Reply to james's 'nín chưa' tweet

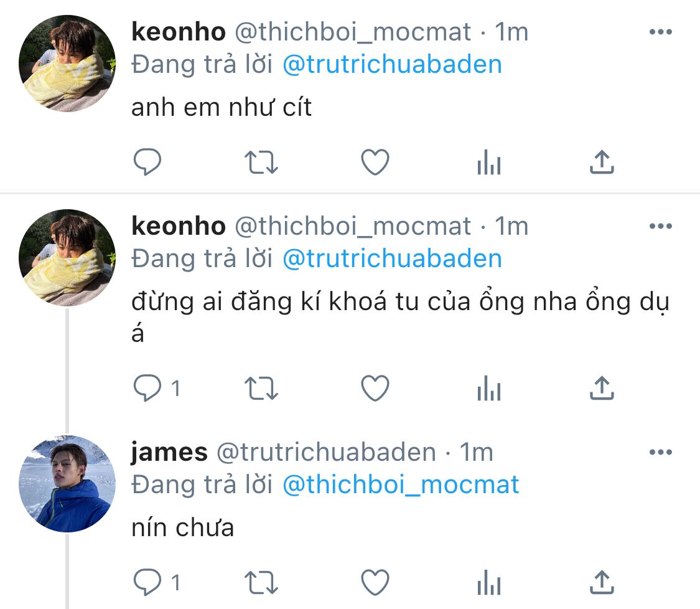(147, 582)
